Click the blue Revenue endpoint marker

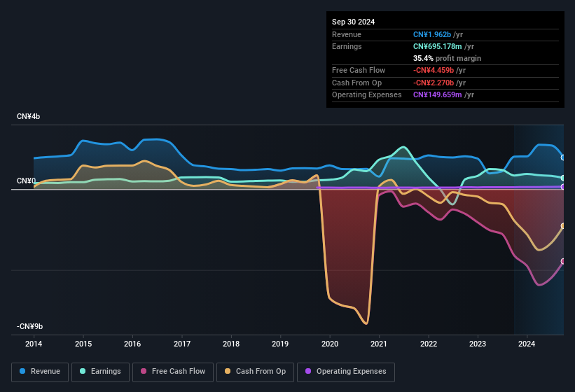tap(563, 157)
